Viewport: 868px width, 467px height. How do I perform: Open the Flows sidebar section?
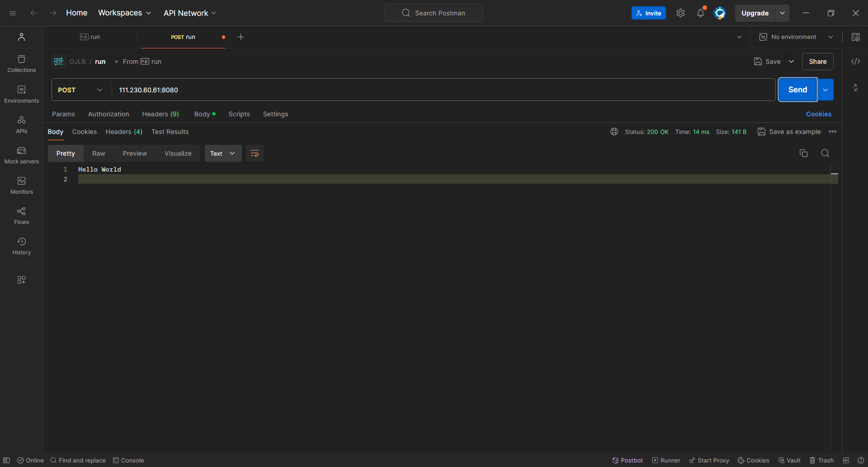[x=21, y=216]
